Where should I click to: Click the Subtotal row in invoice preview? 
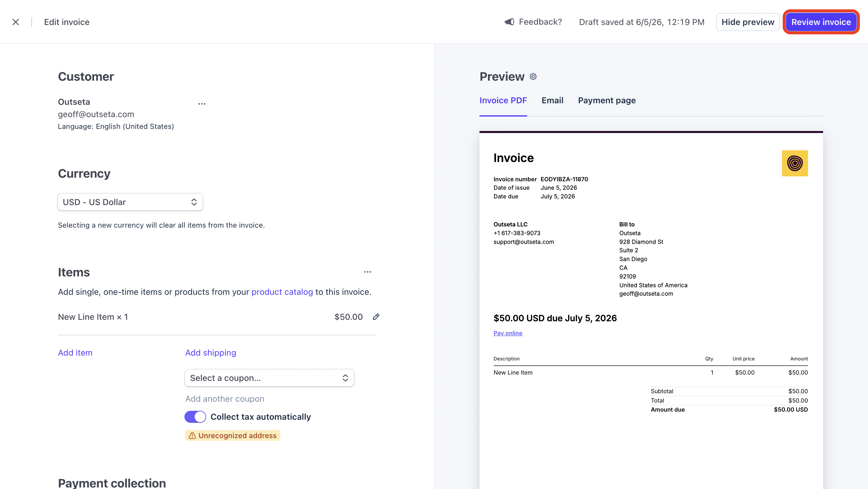click(729, 391)
